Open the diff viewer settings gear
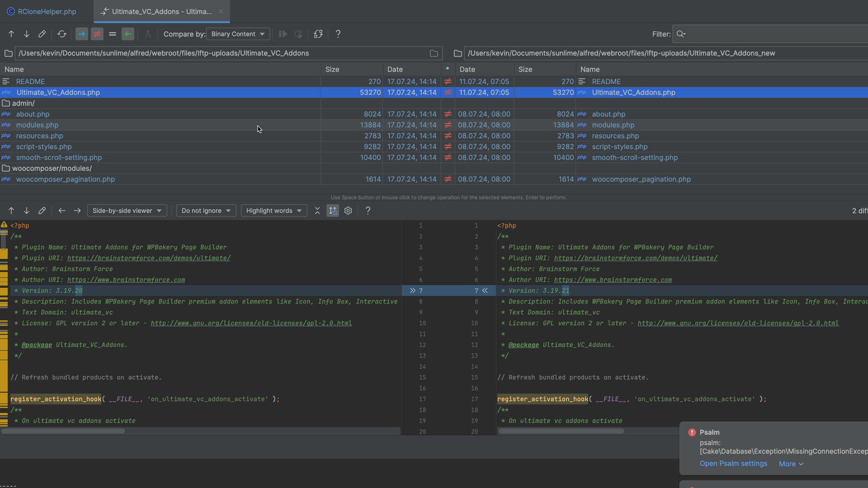 pyautogui.click(x=348, y=211)
